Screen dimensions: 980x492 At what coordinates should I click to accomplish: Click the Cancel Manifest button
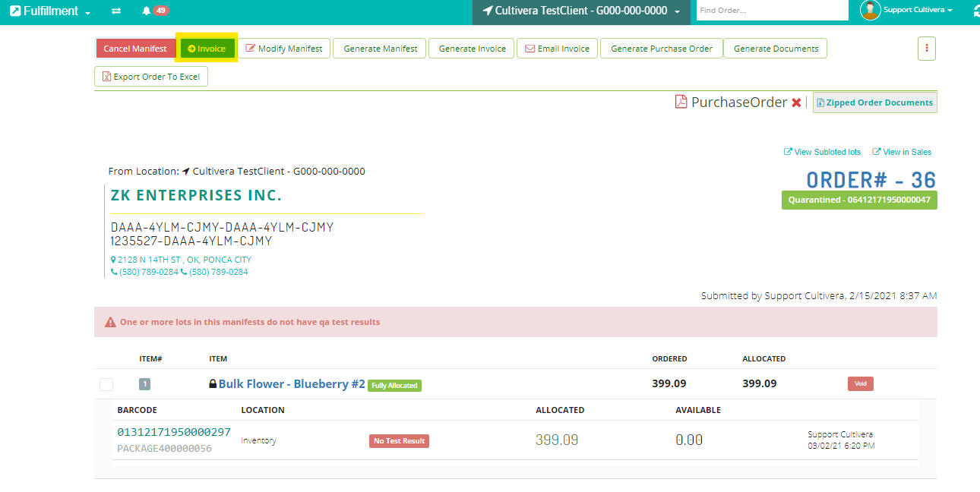135,49
